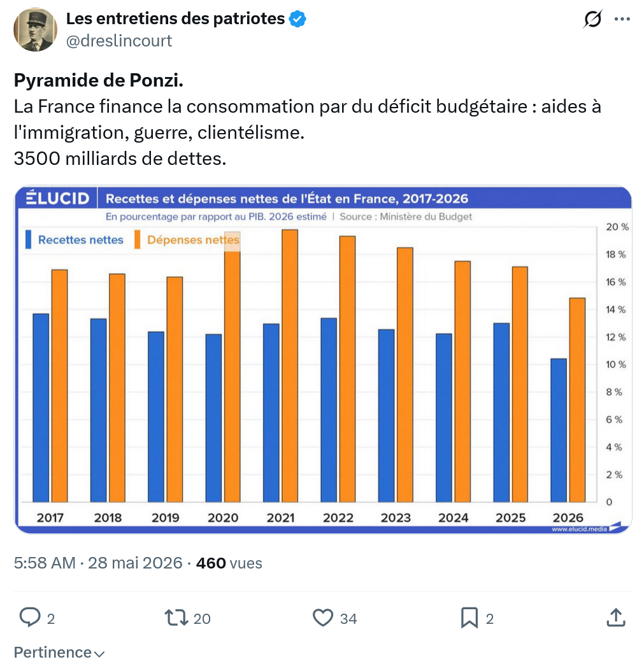Expand the Pertinence sort dropdown
Screen dimensions: 644x671
point(59,652)
